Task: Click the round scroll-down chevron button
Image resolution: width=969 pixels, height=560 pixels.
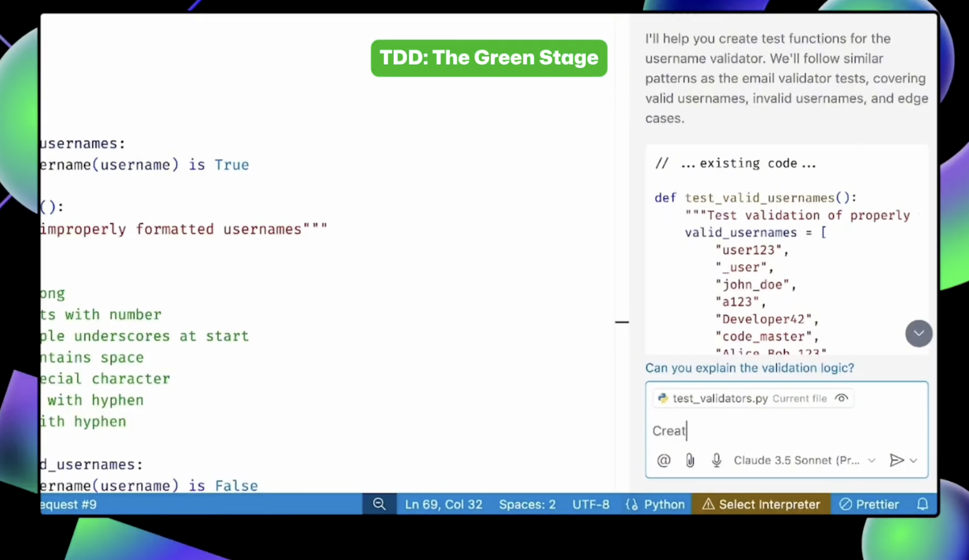Action: (x=919, y=333)
